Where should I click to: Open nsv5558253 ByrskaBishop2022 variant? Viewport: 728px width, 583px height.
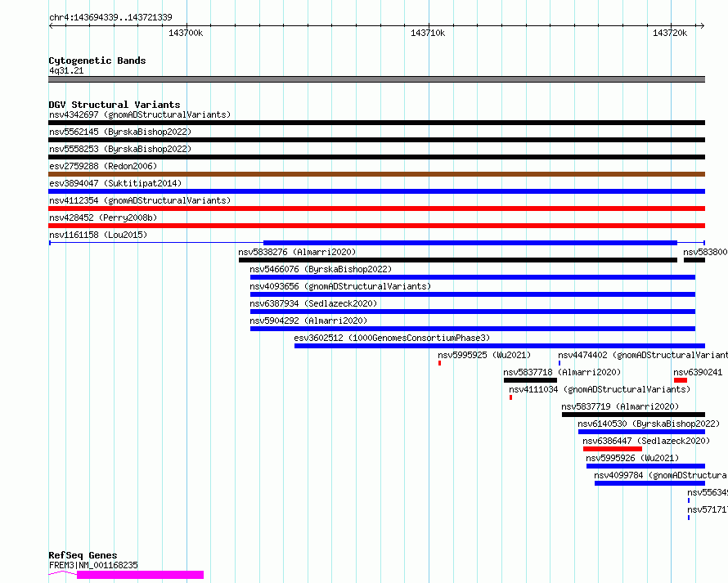click(x=120, y=149)
